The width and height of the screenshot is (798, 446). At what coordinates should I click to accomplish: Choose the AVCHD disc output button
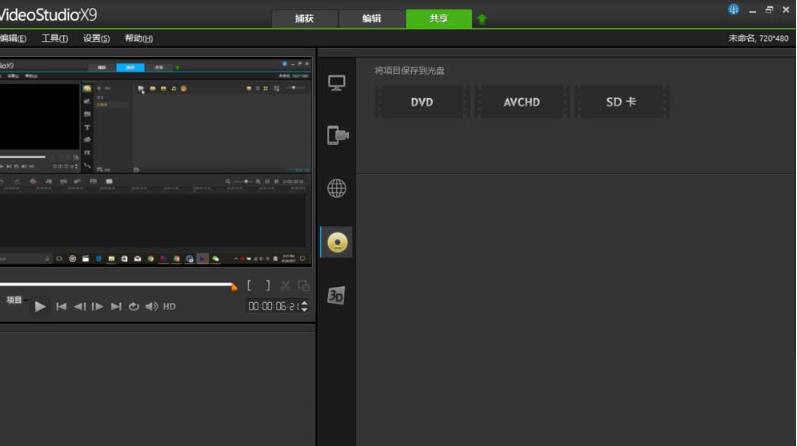[522, 102]
